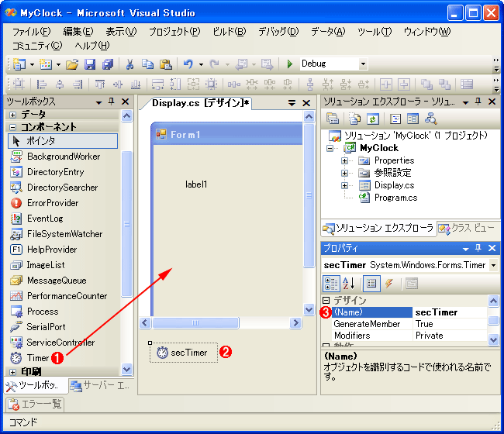Image resolution: width=504 pixels, height=434 pixels.
Task: Open the 編集(E) menu
Action: point(78,32)
